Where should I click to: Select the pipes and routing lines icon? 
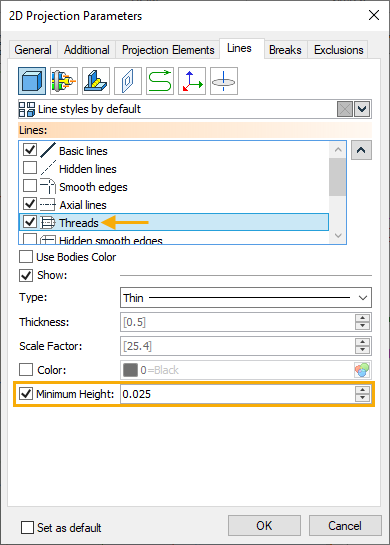pos(64,81)
